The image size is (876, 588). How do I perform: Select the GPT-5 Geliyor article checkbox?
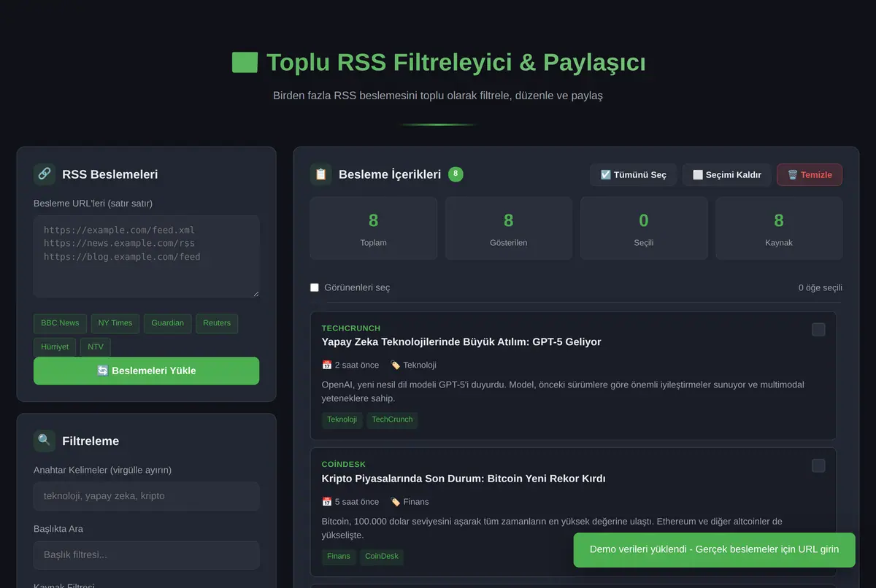tap(818, 330)
